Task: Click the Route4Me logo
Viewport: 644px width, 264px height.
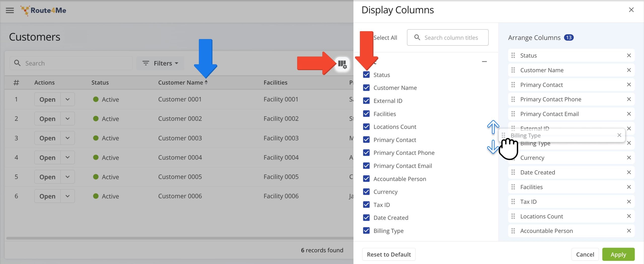Action: pos(43,11)
